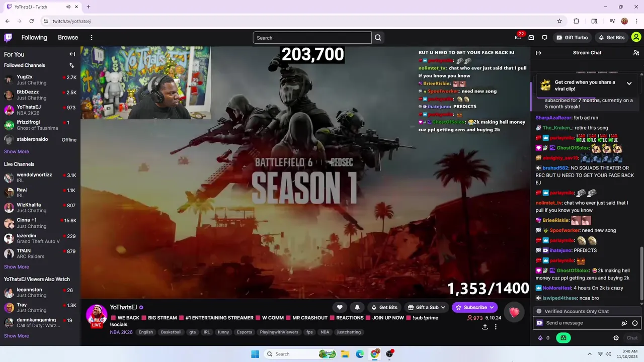Screen dimensions: 644x362
Task: Reload the Twitch page
Action: point(31,21)
